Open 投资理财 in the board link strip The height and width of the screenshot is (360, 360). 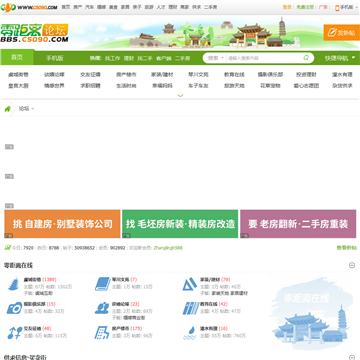click(x=306, y=75)
